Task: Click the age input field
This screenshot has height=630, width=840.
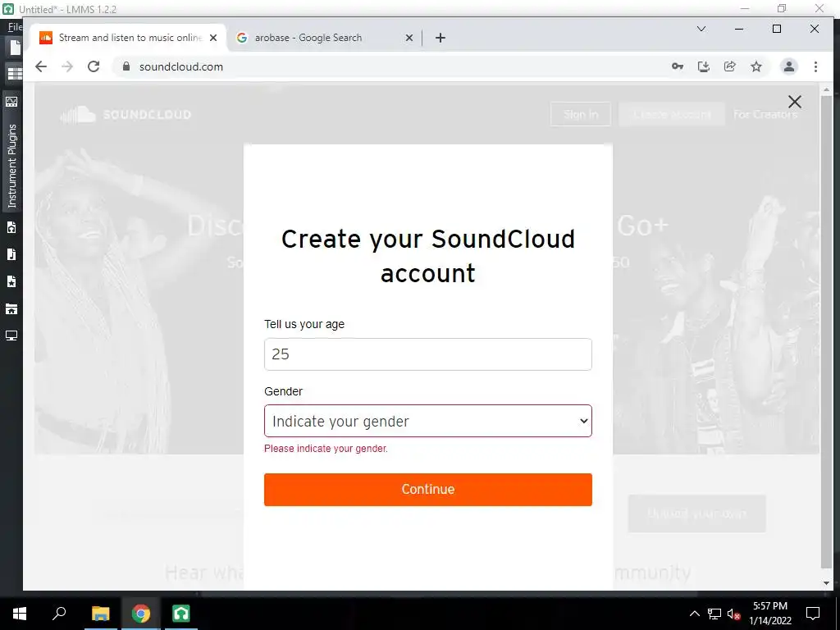Action: (428, 354)
